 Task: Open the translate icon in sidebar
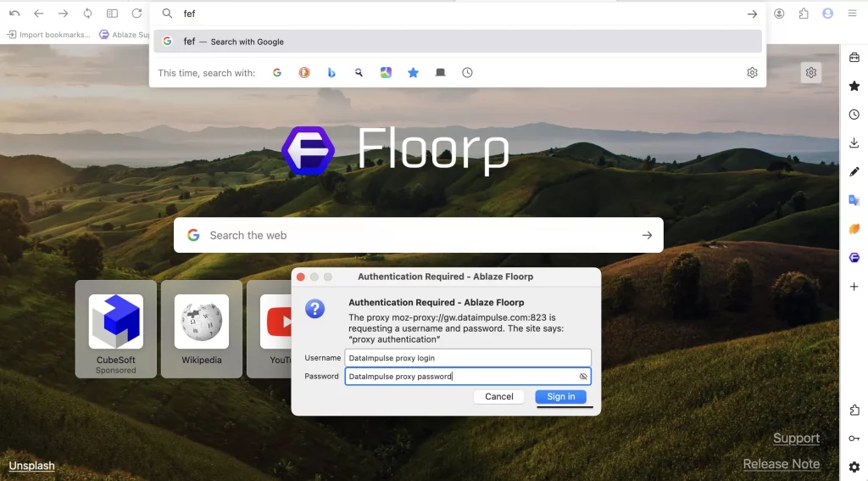pyautogui.click(x=854, y=200)
